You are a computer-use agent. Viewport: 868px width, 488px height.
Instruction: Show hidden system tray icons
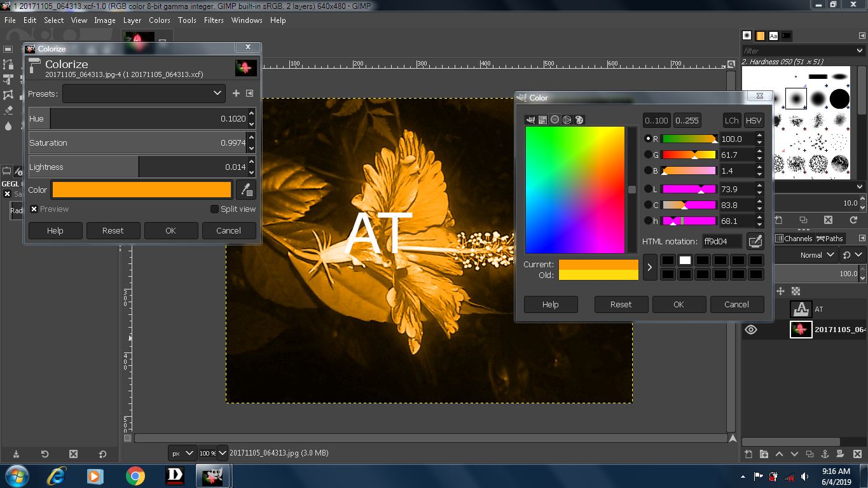point(743,477)
